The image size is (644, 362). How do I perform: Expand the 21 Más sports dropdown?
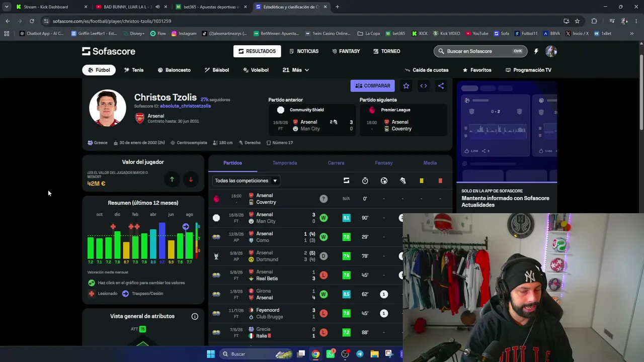pyautogui.click(x=296, y=70)
